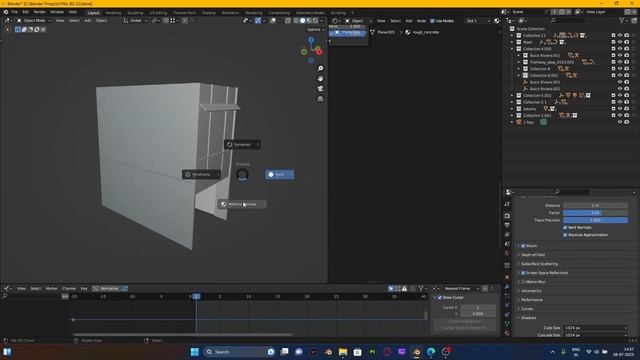Viewport: 640px width, 360px height.
Task: Click the pan hand icon in viewport
Action: point(320,78)
